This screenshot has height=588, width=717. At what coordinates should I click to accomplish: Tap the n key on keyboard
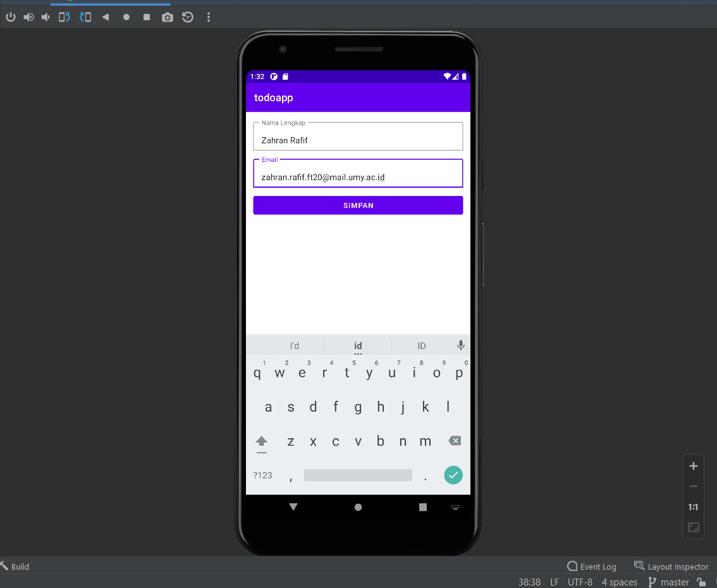pyautogui.click(x=403, y=441)
